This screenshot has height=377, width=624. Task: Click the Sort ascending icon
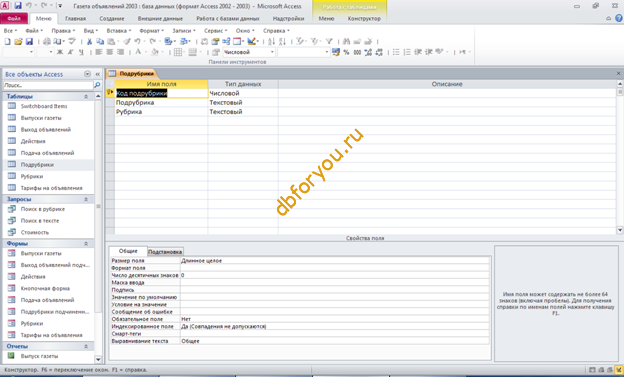271,41
